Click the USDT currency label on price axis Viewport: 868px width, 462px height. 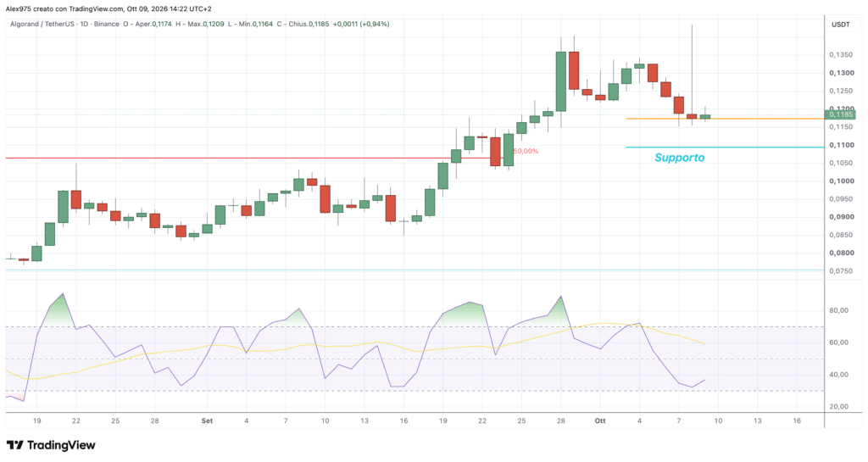coord(840,25)
